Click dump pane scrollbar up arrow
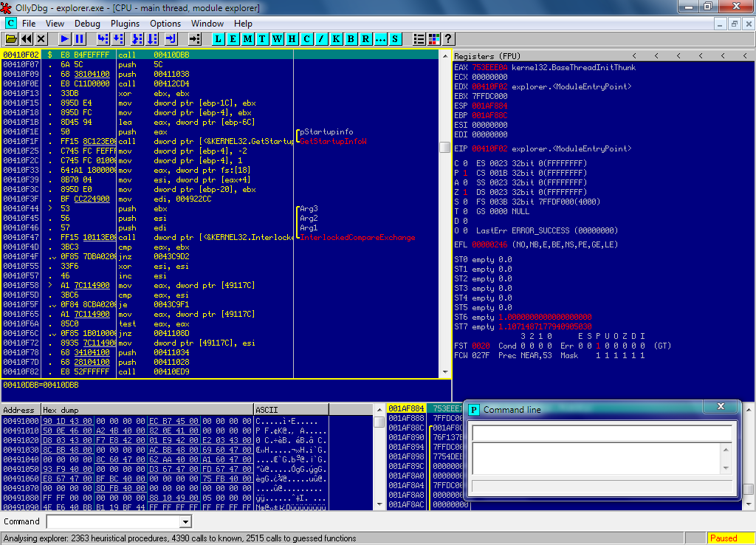 point(379,409)
